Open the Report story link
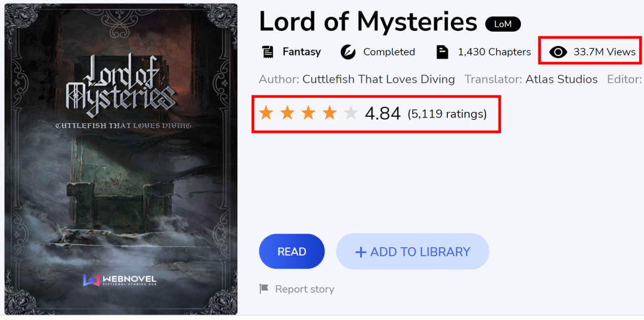This screenshot has height=320, width=644. click(x=305, y=289)
